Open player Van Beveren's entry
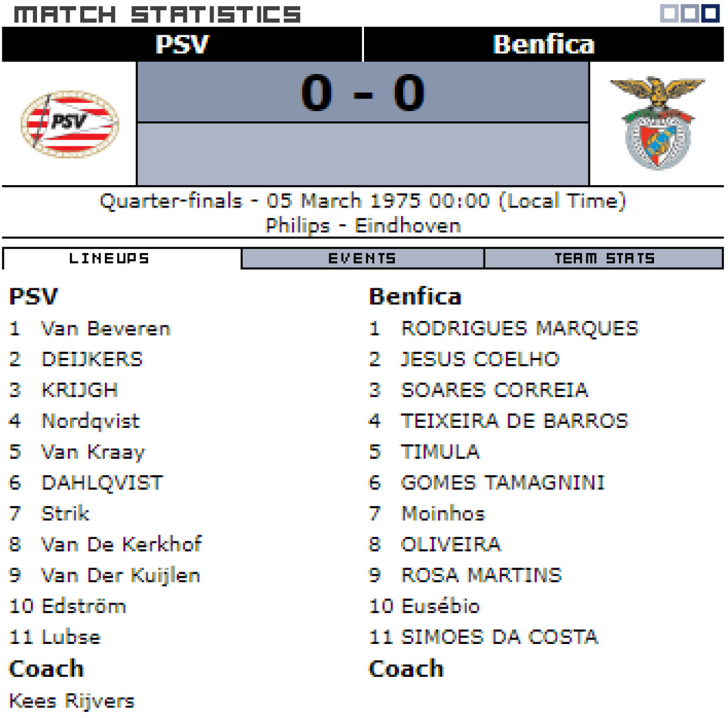This screenshot has width=728, height=718. [x=106, y=329]
